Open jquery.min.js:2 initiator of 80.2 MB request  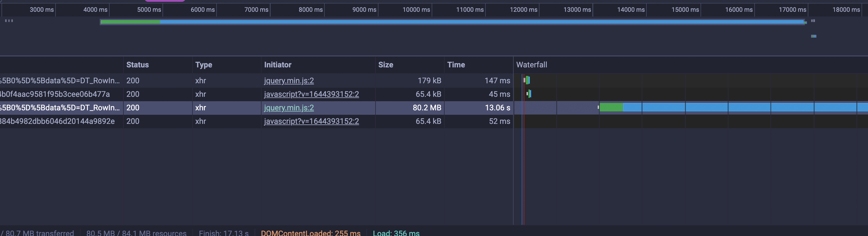point(289,108)
